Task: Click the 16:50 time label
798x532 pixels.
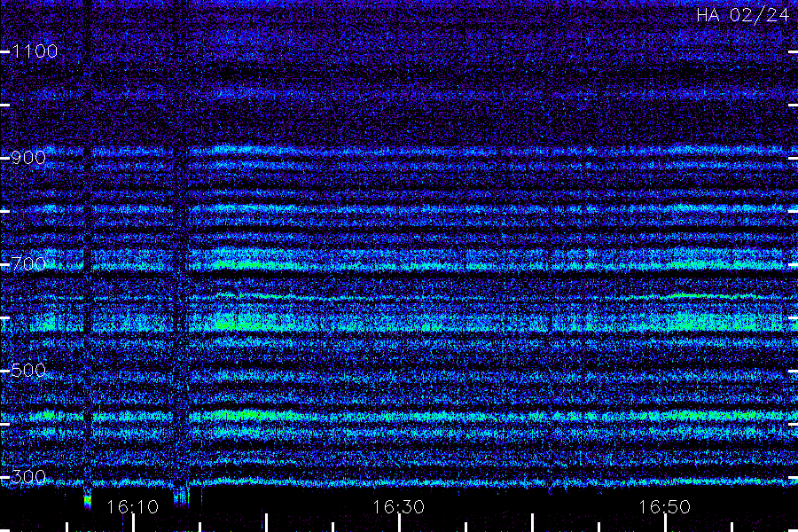Action: pyautogui.click(x=664, y=507)
